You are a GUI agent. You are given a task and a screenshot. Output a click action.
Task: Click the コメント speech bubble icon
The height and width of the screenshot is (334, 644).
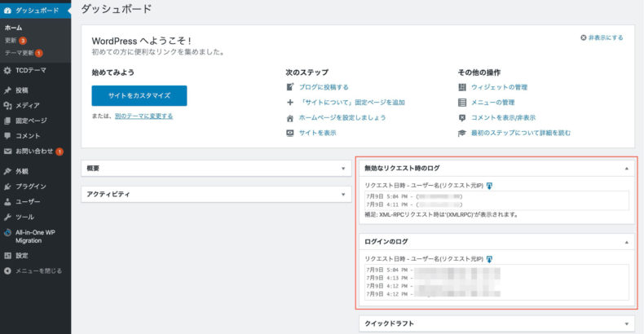point(7,136)
